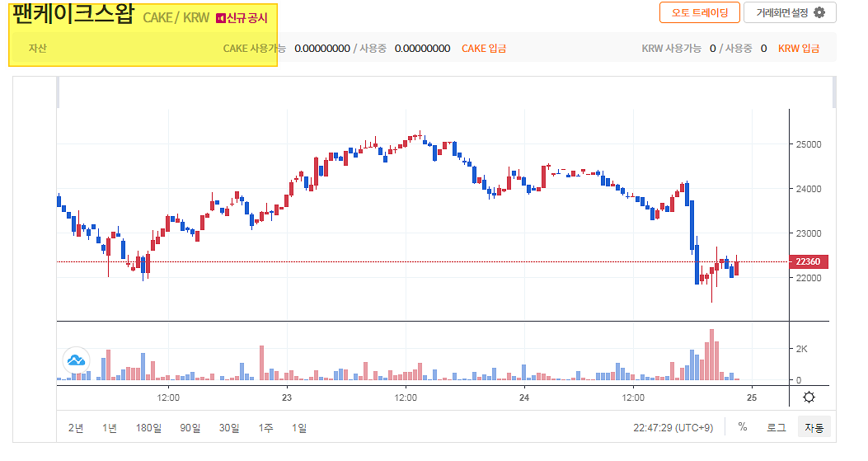Click the 신규 공시 megaphone icon

point(220,19)
